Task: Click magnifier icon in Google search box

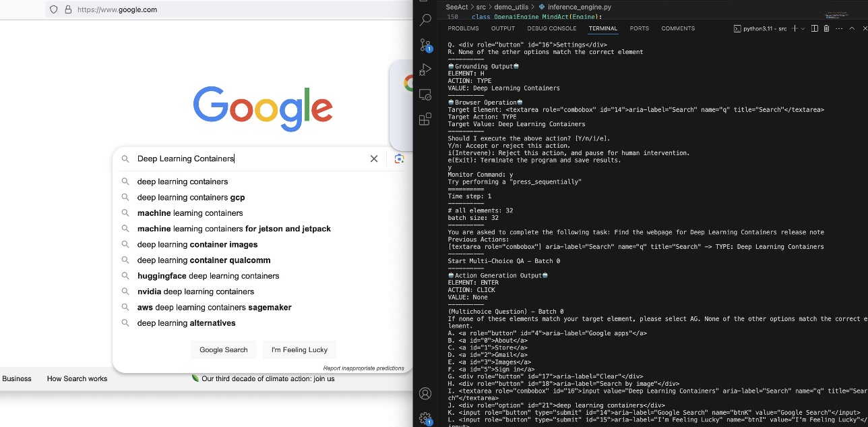Action: (125, 159)
